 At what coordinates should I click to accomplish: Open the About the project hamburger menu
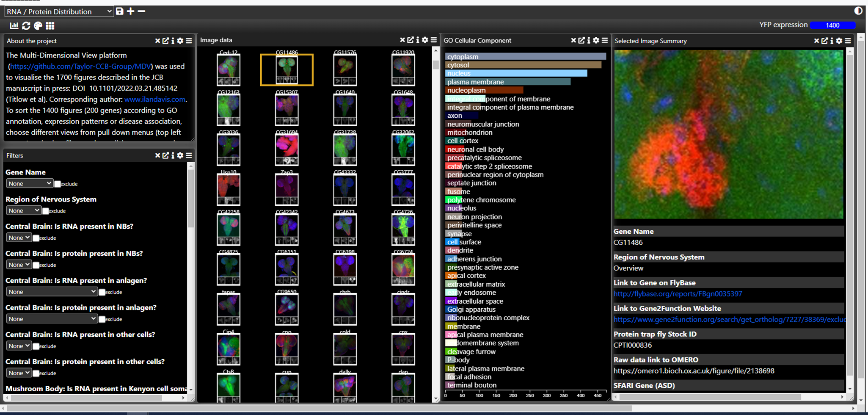pyautogui.click(x=189, y=41)
